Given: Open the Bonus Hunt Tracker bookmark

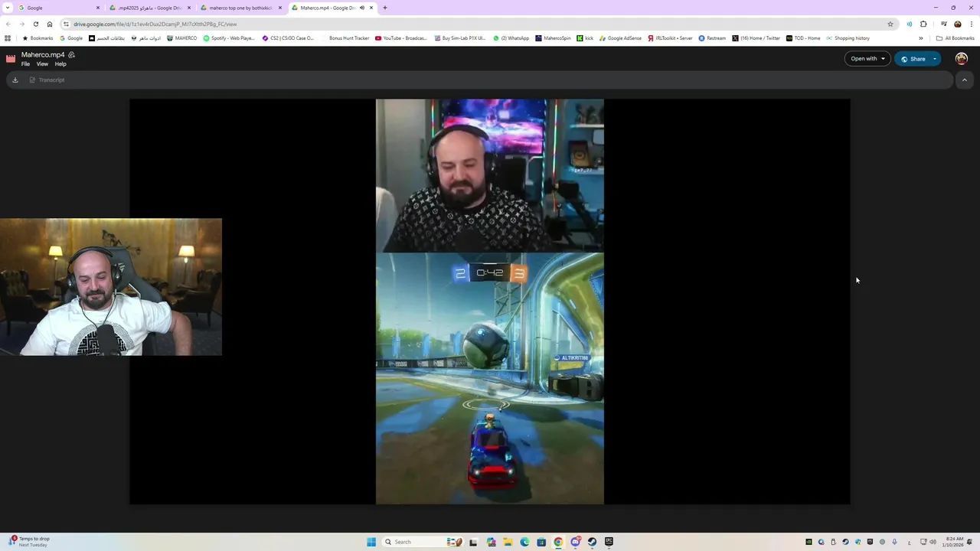Looking at the screenshot, I should tap(345, 38).
